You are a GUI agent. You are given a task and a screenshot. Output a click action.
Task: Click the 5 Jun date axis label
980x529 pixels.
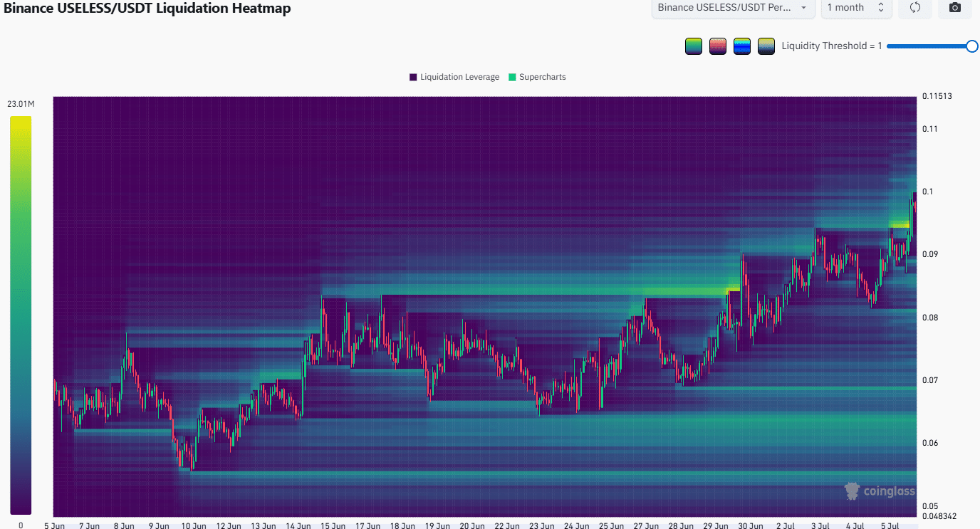click(54, 526)
